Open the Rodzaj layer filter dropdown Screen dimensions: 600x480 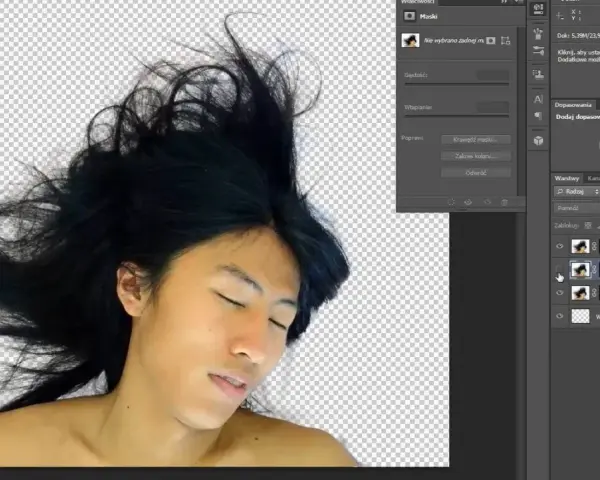(x=577, y=191)
